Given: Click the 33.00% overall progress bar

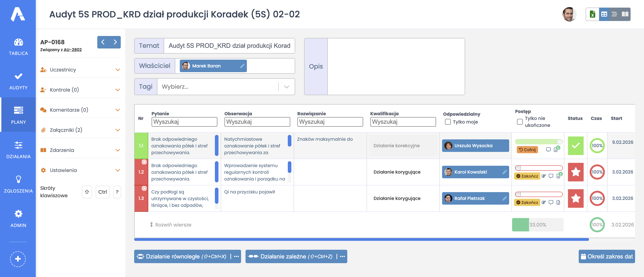Looking at the screenshot, I should click(x=538, y=225).
